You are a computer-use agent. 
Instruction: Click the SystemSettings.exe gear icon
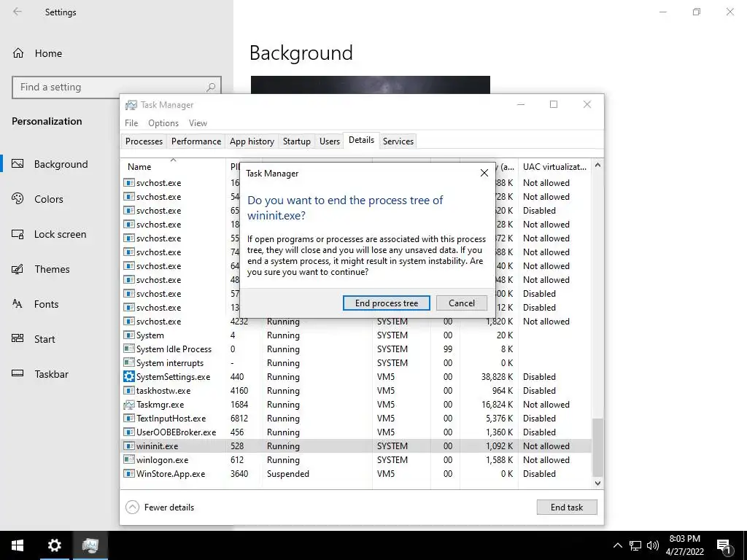pyautogui.click(x=128, y=377)
